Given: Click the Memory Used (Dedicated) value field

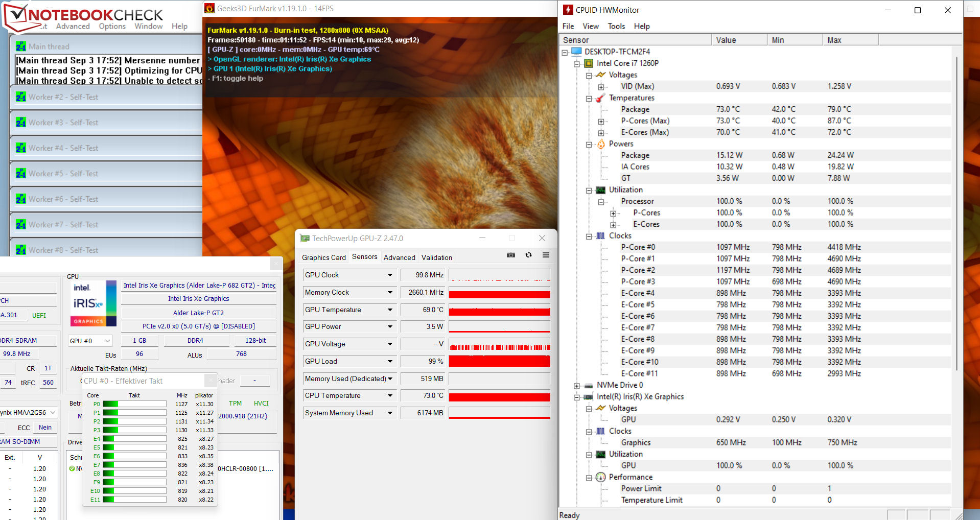Looking at the screenshot, I should (423, 379).
